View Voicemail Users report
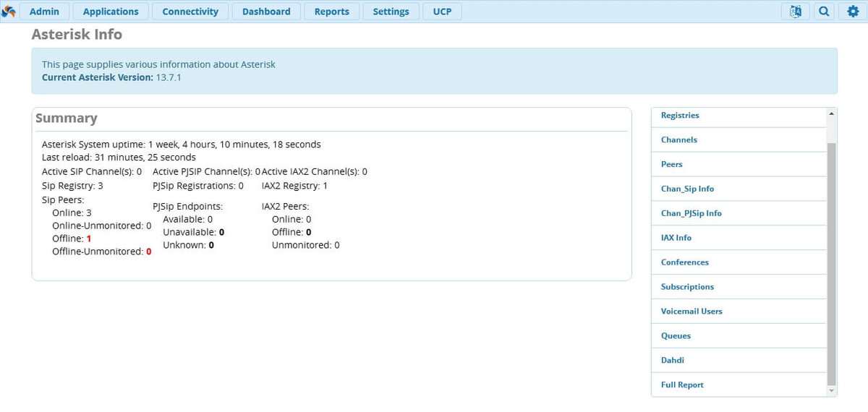The height and width of the screenshot is (412, 868). 739,312
